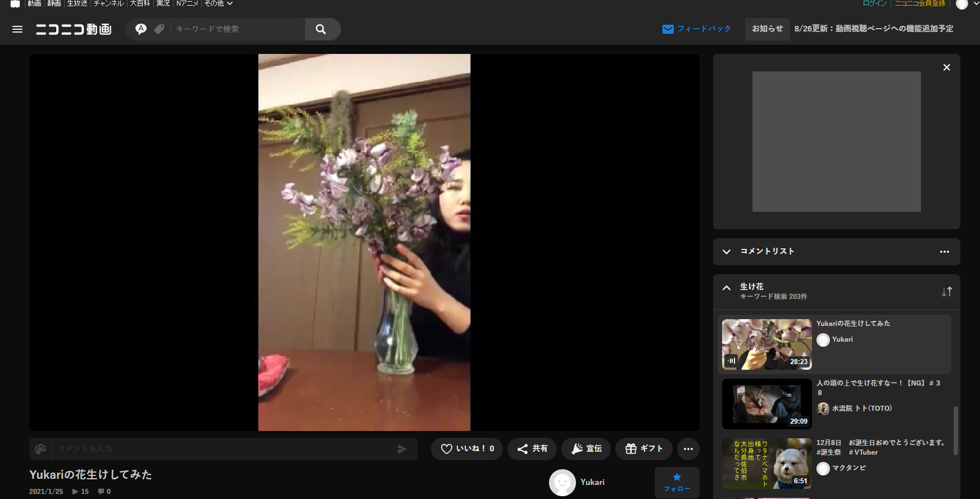Send comment with arrow icon
980x499 pixels.
click(x=402, y=449)
